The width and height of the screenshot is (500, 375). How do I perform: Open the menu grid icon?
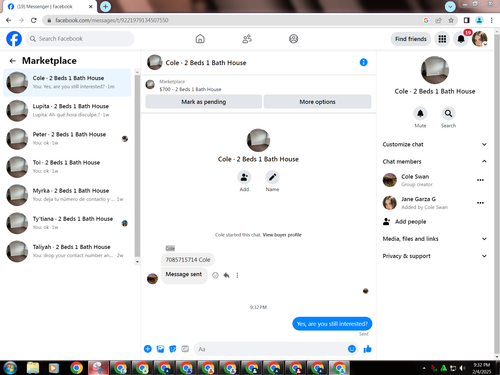442,39
